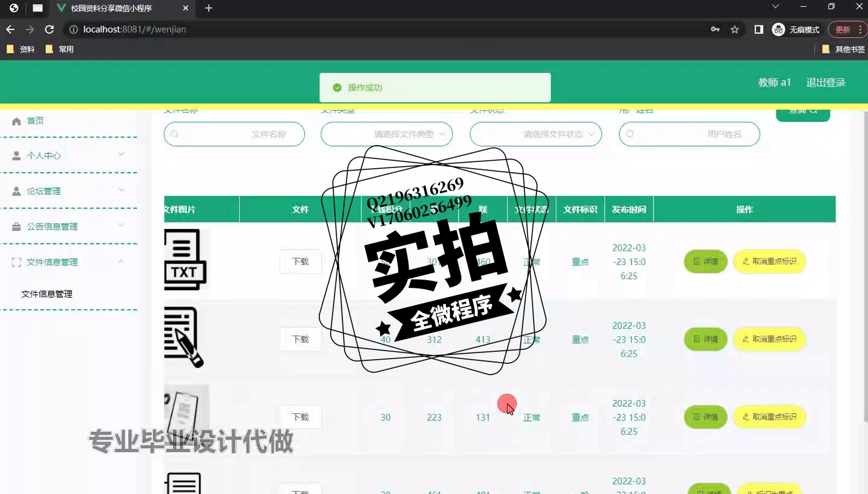This screenshot has height=494, width=868.
Task: Click 取消重点标识 in the 131 row
Action: [x=770, y=417]
